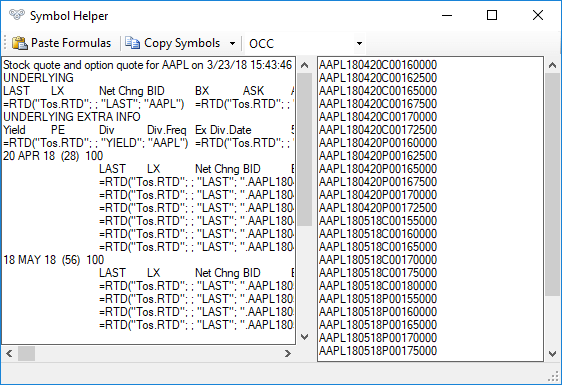Click the 'UNDERLYING EXTRA INFO' heading line
Screen dimensions: 562x385
[72, 117]
